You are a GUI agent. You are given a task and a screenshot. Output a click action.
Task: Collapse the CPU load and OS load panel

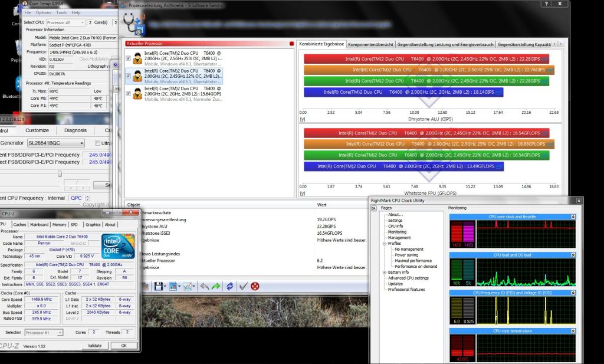point(573,255)
